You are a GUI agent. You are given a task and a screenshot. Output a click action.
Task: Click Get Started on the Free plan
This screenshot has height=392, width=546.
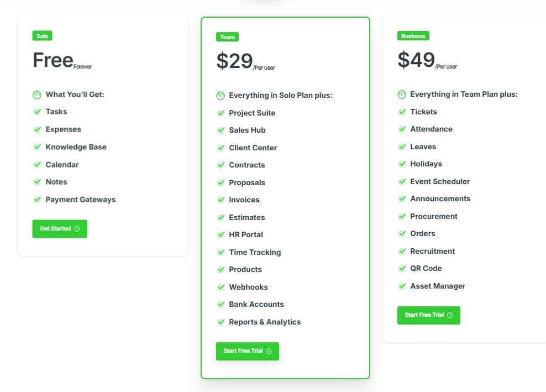[x=59, y=228]
